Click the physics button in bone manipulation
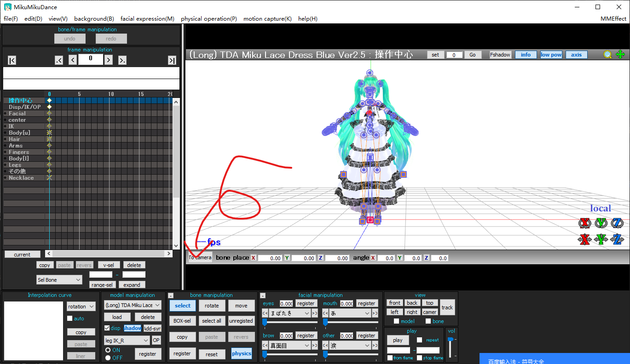The height and width of the screenshot is (364, 630). [x=241, y=353]
